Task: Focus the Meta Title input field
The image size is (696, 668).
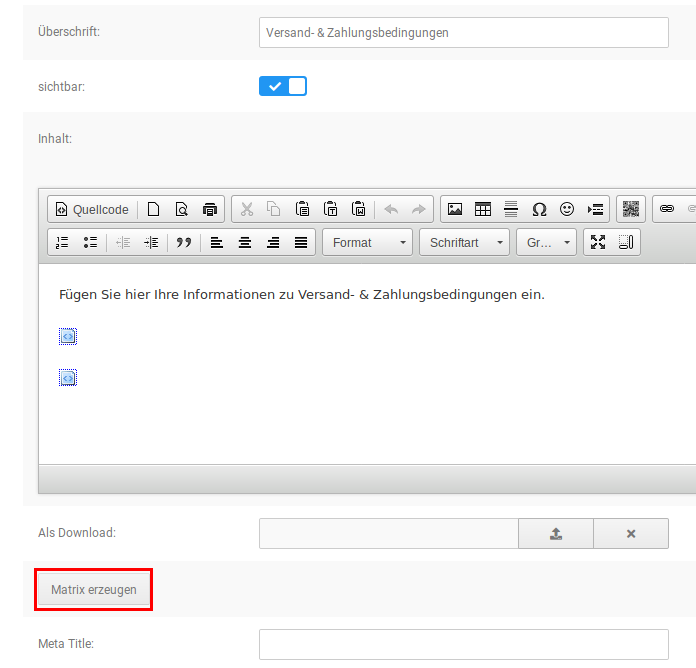Action: pos(464,644)
